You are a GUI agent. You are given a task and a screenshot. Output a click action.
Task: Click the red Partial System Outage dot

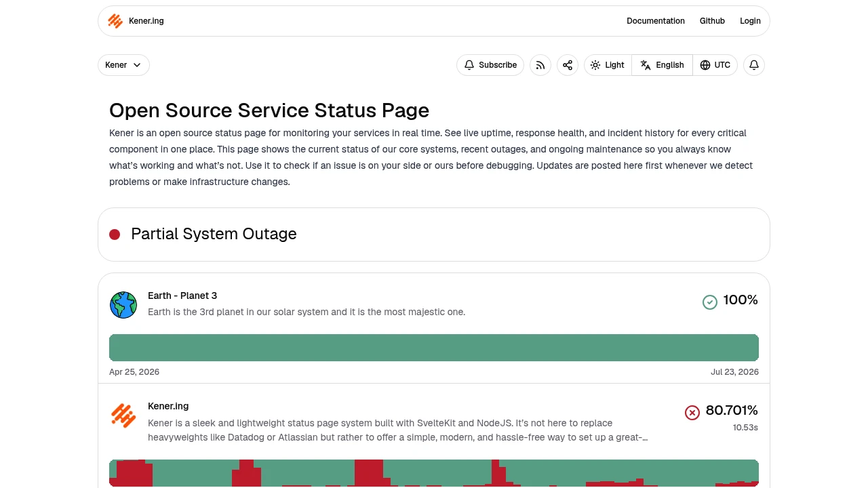coord(115,235)
